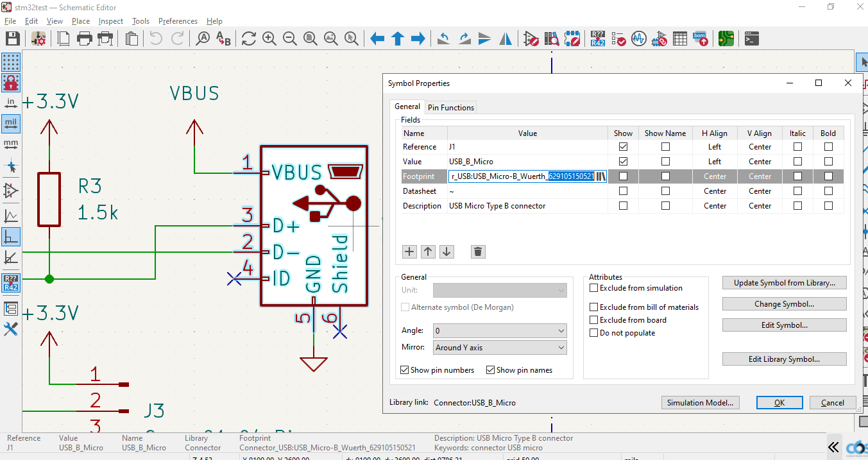The height and width of the screenshot is (460, 868).
Task: Open the Mirror dropdown
Action: [500, 348]
